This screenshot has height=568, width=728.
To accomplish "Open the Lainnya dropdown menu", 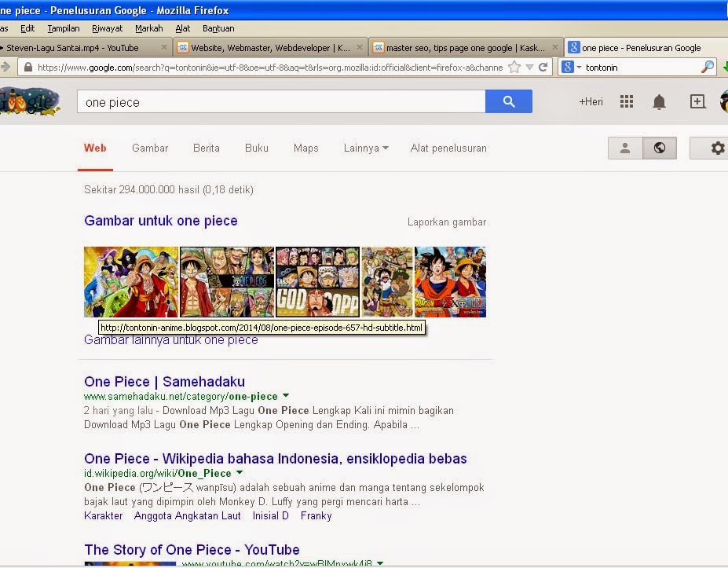I will click(365, 148).
